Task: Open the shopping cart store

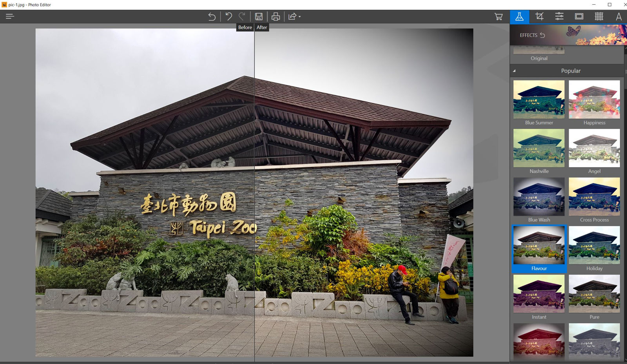Action: click(x=498, y=16)
